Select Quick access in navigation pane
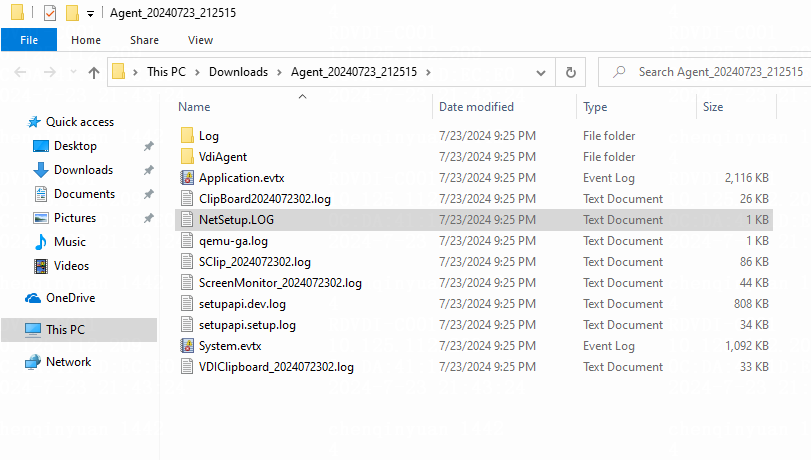811x460 pixels. click(x=80, y=122)
